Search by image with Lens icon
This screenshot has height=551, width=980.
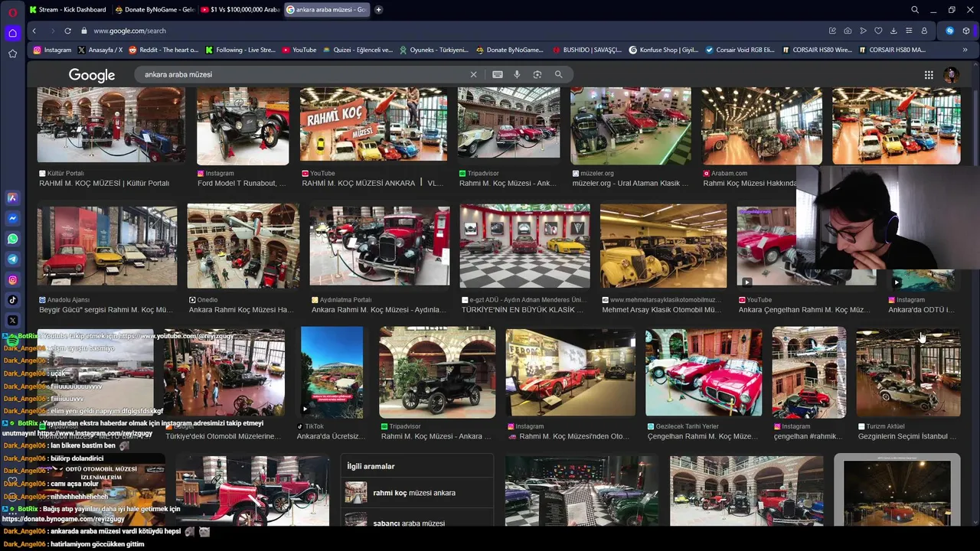pyautogui.click(x=537, y=74)
